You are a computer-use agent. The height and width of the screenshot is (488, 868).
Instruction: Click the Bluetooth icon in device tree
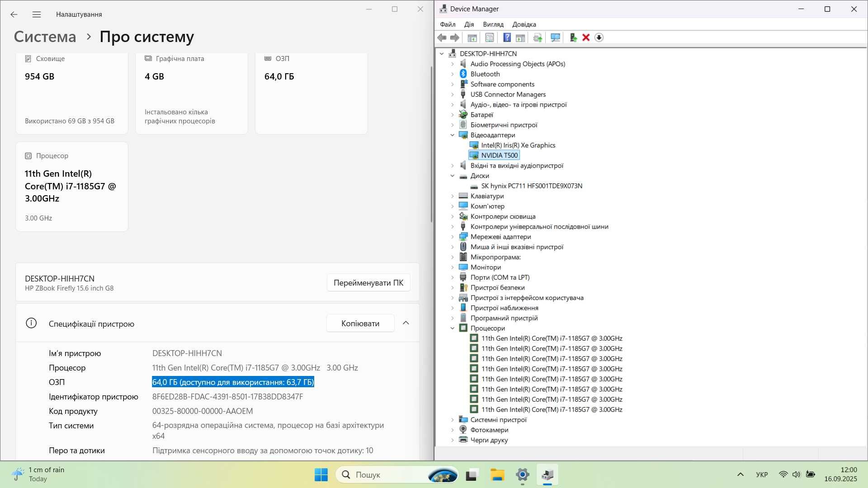463,74
